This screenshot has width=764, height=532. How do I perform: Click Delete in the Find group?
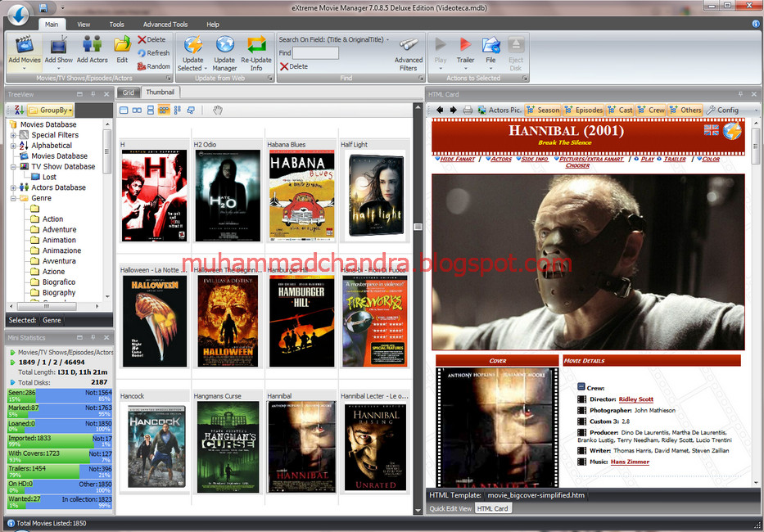[x=294, y=67]
